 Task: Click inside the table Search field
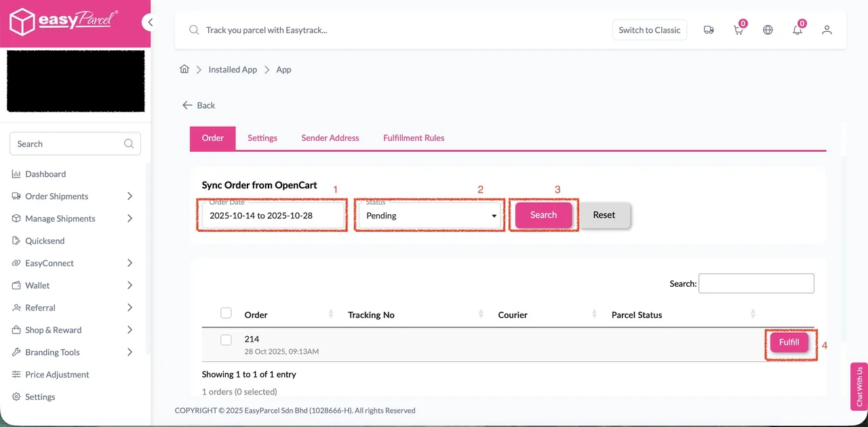(x=755, y=283)
